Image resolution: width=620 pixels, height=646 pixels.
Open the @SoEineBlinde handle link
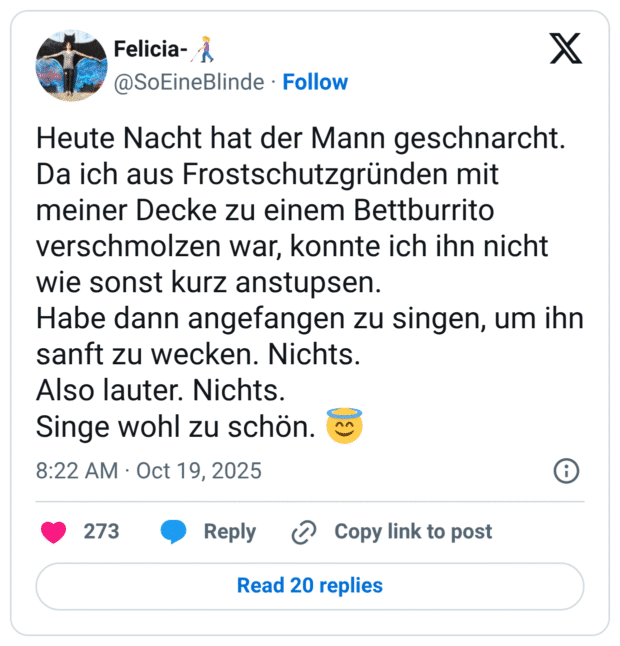(x=189, y=82)
